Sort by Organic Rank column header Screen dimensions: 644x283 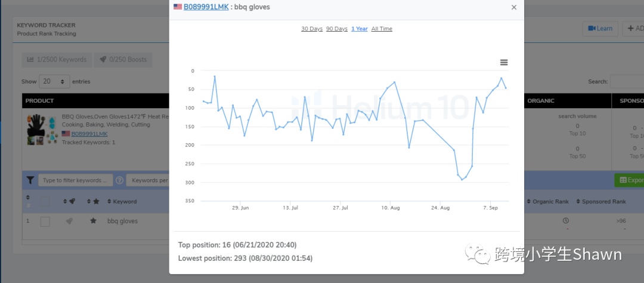(x=548, y=202)
